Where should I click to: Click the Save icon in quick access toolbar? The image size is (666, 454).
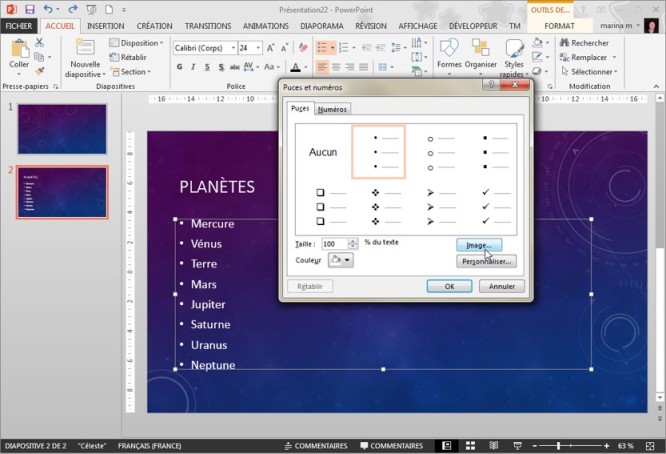pyautogui.click(x=30, y=8)
